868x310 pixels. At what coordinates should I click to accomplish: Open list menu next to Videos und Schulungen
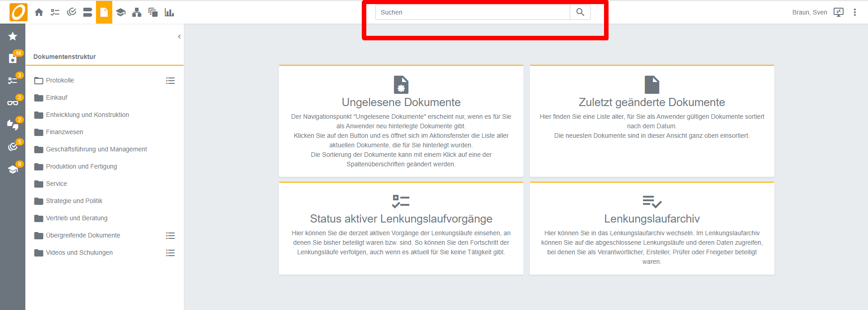[170, 253]
